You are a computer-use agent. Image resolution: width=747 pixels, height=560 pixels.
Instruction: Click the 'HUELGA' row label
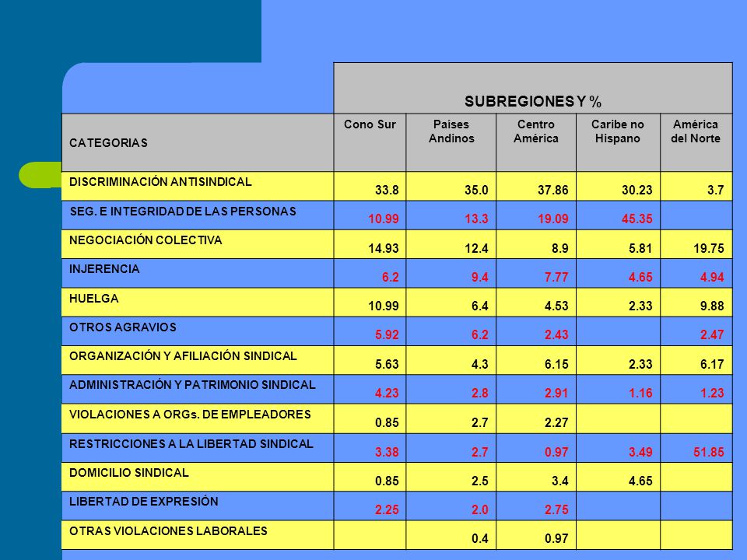94,299
